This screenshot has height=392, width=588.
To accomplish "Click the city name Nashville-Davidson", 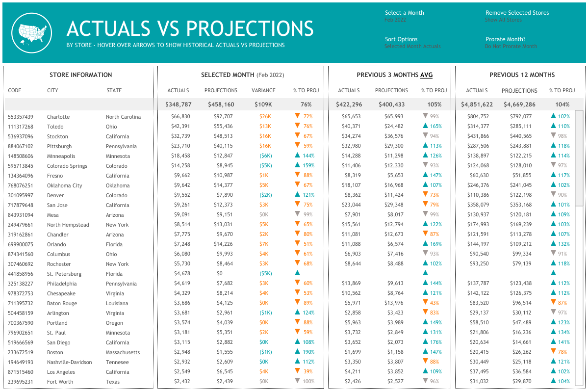I will [x=69, y=362].
